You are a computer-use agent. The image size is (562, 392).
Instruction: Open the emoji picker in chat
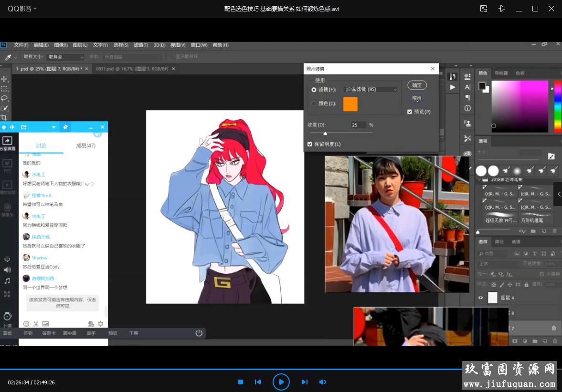26,324
